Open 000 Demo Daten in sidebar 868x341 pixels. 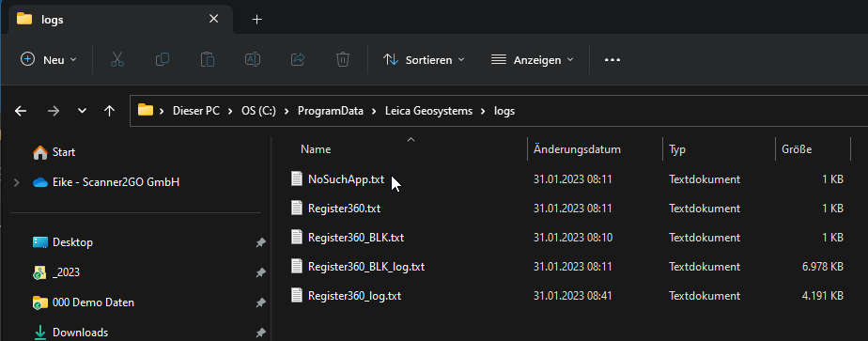[93, 302]
